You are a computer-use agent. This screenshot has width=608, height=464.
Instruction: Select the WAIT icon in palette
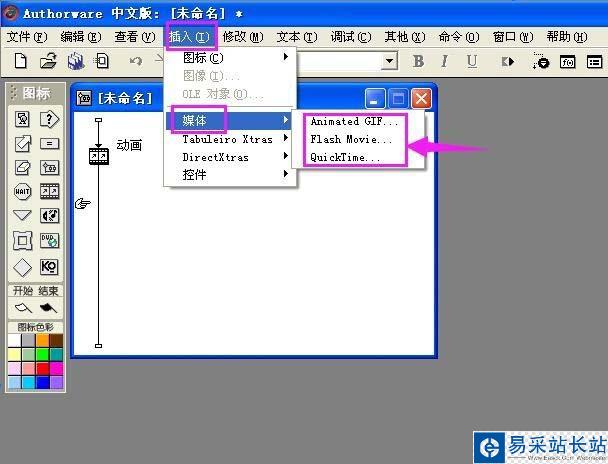[22, 191]
